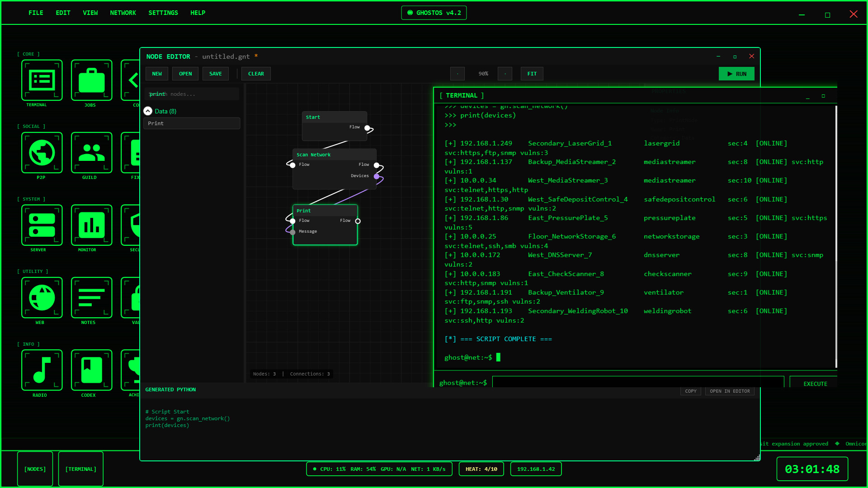Click the terminal command input field
The image size is (868, 488).
[637, 383]
